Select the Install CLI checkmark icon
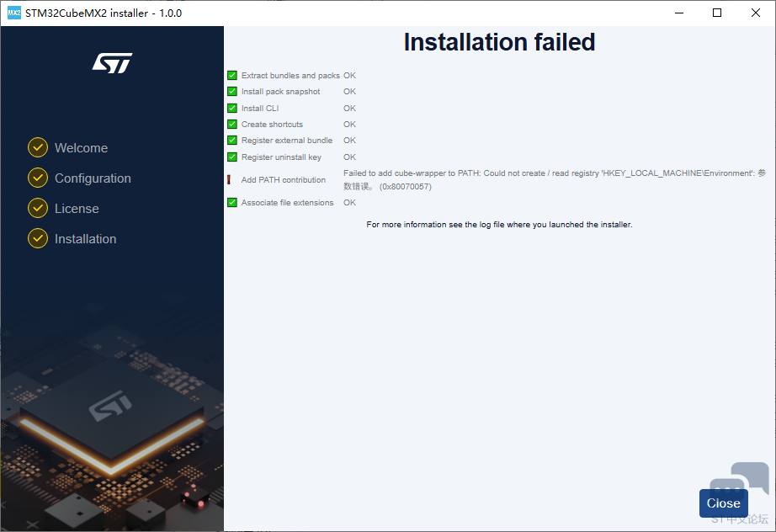The height and width of the screenshot is (532, 776). pyautogui.click(x=231, y=108)
